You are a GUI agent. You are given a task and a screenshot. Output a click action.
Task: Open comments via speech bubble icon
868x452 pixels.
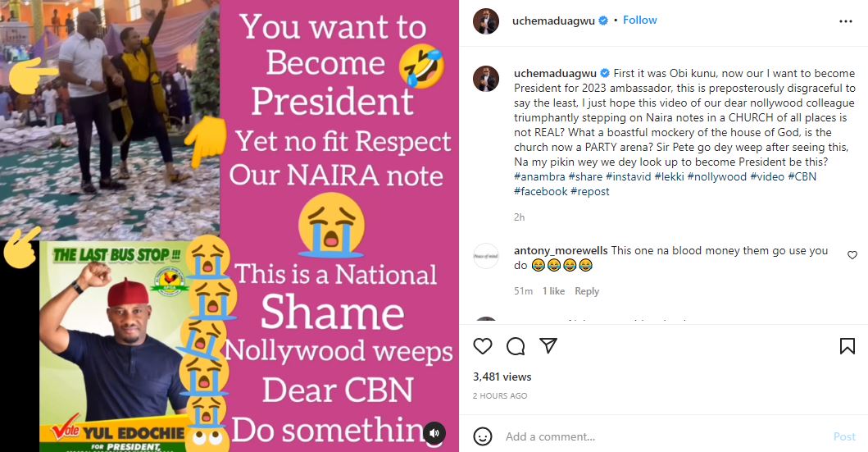tap(516, 346)
